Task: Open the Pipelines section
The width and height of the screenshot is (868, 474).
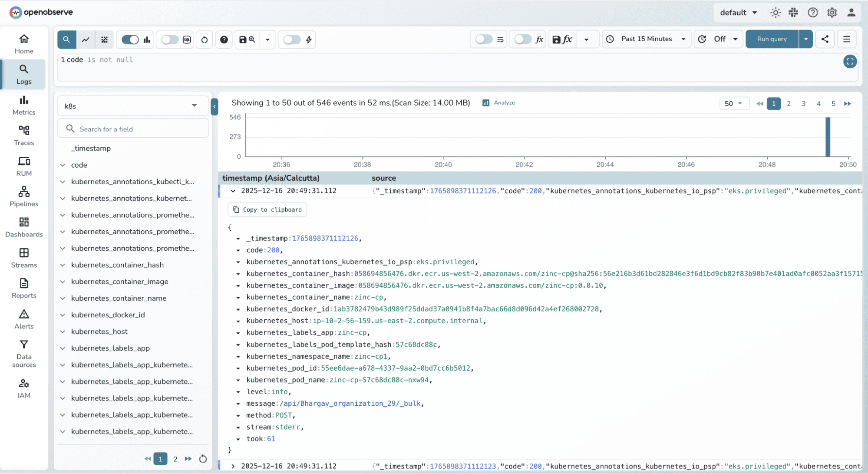Action: (x=24, y=196)
